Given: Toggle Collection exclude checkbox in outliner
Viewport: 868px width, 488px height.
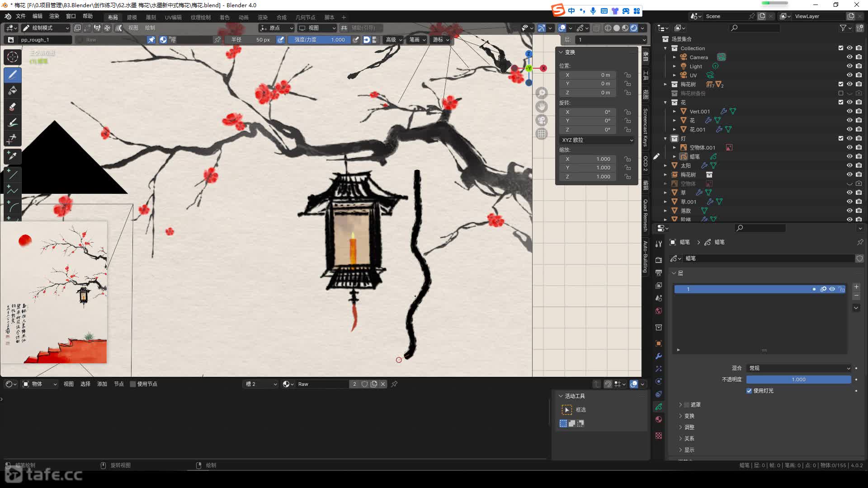Looking at the screenshot, I should (x=840, y=48).
